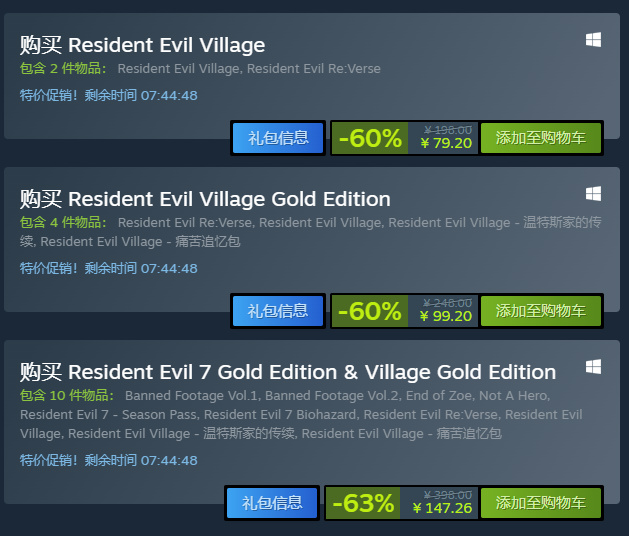Click Windows icon for Resident Evil Village package

pyautogui.click(x=593, y=40)
